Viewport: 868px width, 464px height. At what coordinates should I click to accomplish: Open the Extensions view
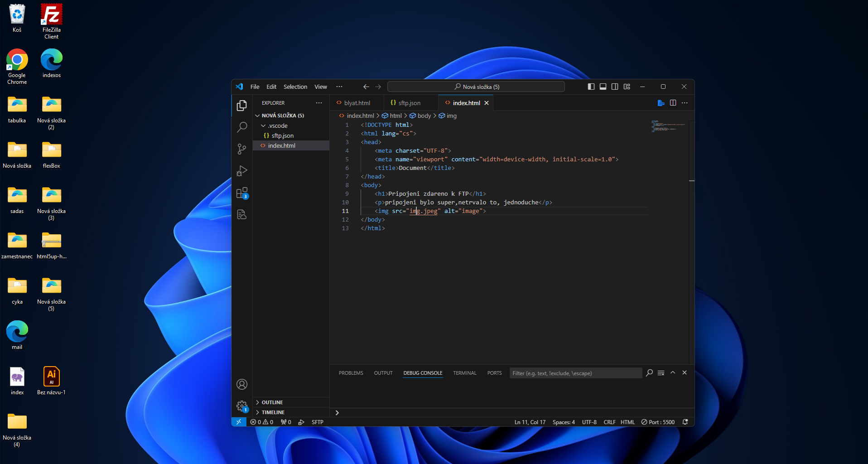pos(242,193)
